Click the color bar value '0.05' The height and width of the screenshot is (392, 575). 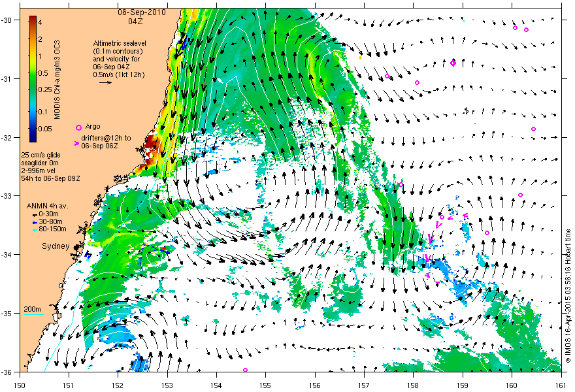click(45, 129)
